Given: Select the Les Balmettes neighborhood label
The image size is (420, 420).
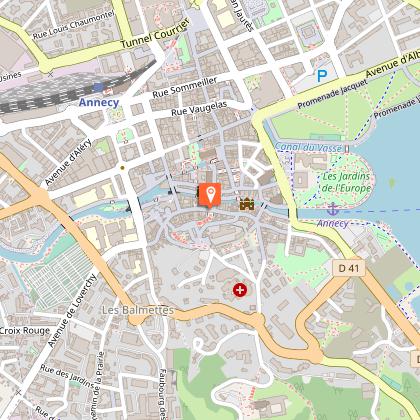Looking at the screenshot, I should (x=138, y=310).
